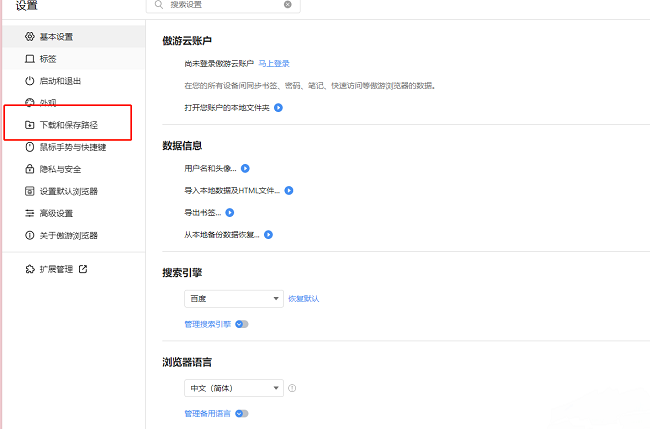Click the folder icon beside 下载和保存路径
Image resolution: width=650 pixels, height=429 pixels.
tap(30, 125)
